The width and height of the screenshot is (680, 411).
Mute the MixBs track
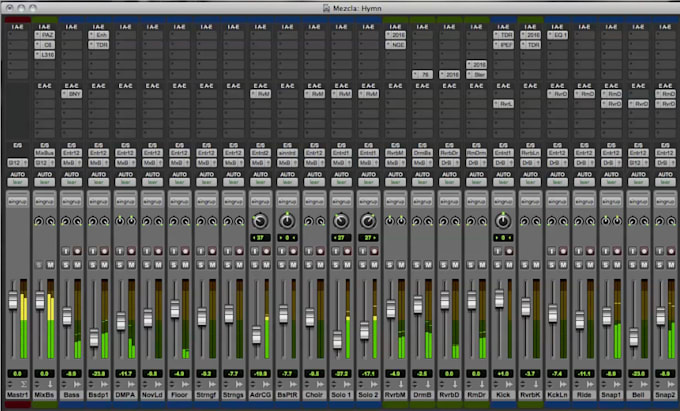pos(50,264)
